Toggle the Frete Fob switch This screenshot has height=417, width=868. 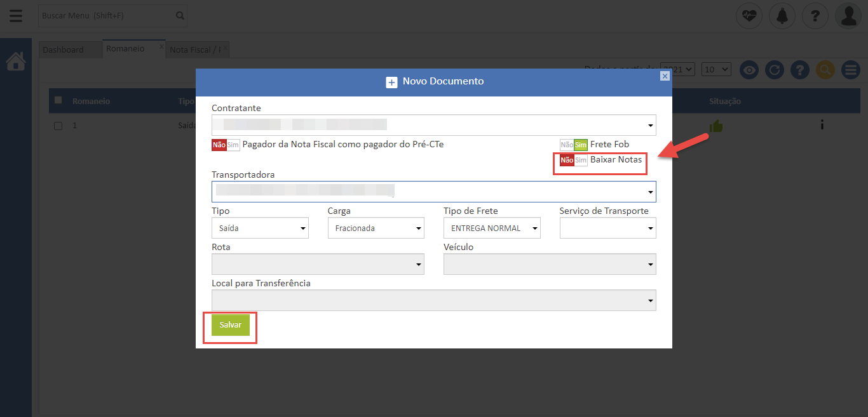tap(573, 145)
